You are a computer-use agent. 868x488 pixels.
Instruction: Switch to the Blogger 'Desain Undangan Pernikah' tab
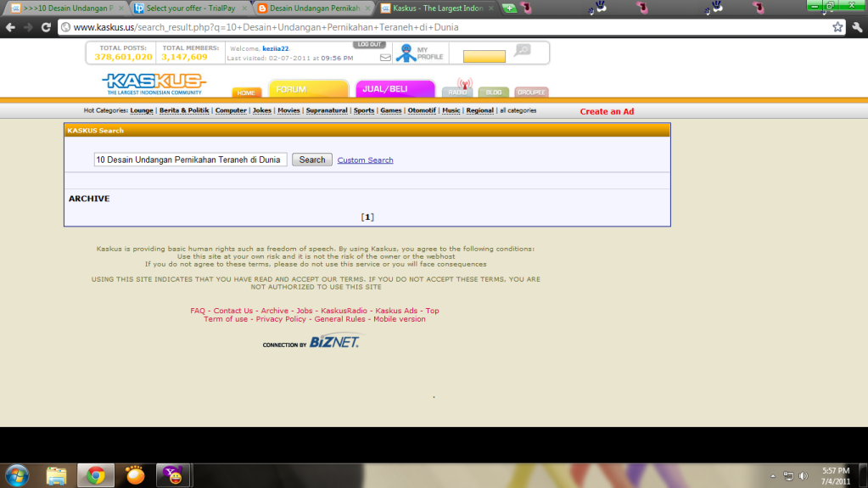314,8
